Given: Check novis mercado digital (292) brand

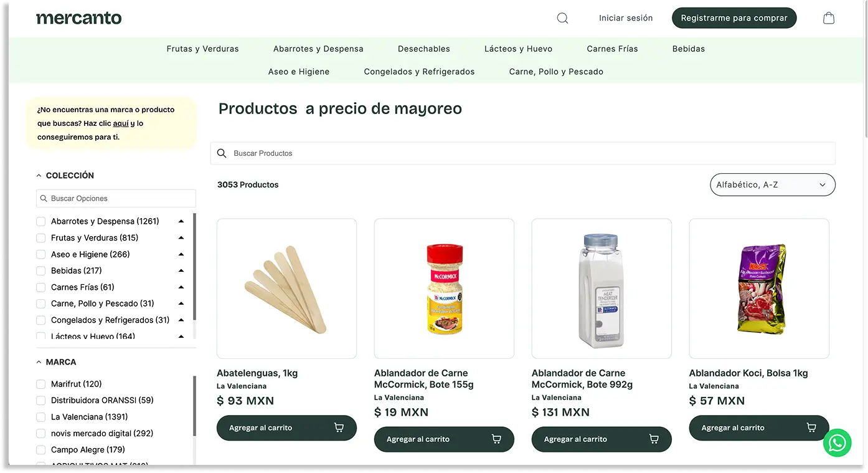Looking at the screenshot, I should point(41,433).
